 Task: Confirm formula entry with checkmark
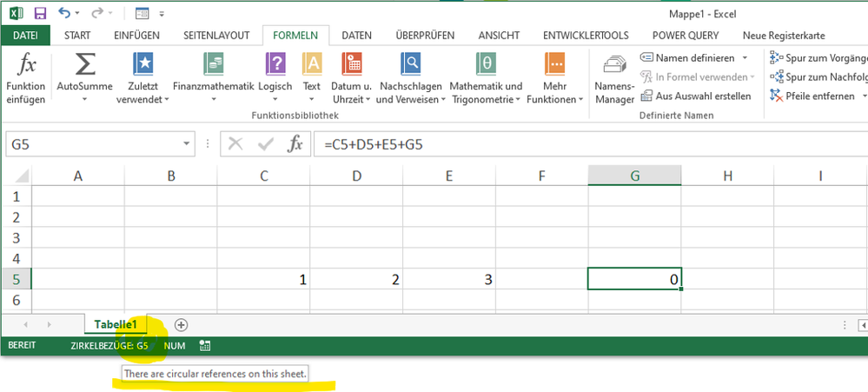[265, 144]
